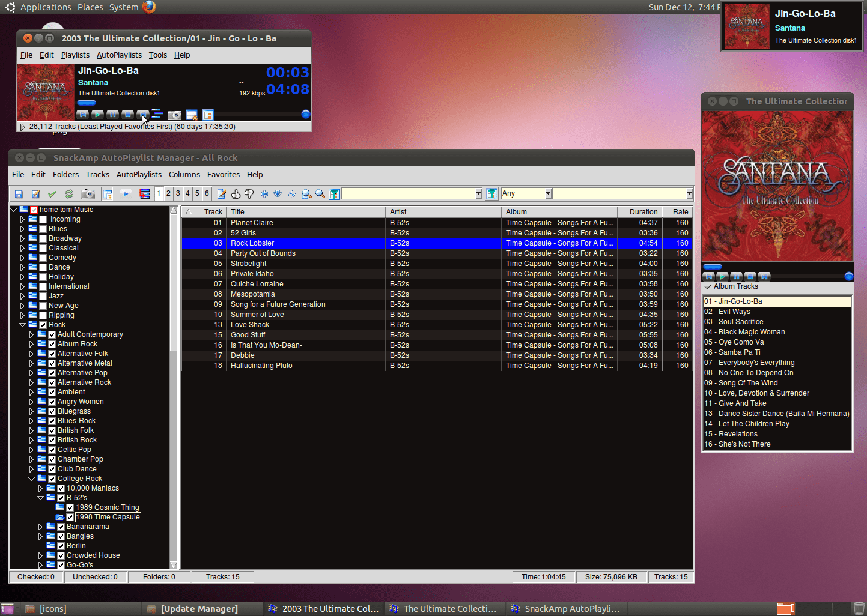Click the thumbs-down rating icon

(x=249, y=193)
